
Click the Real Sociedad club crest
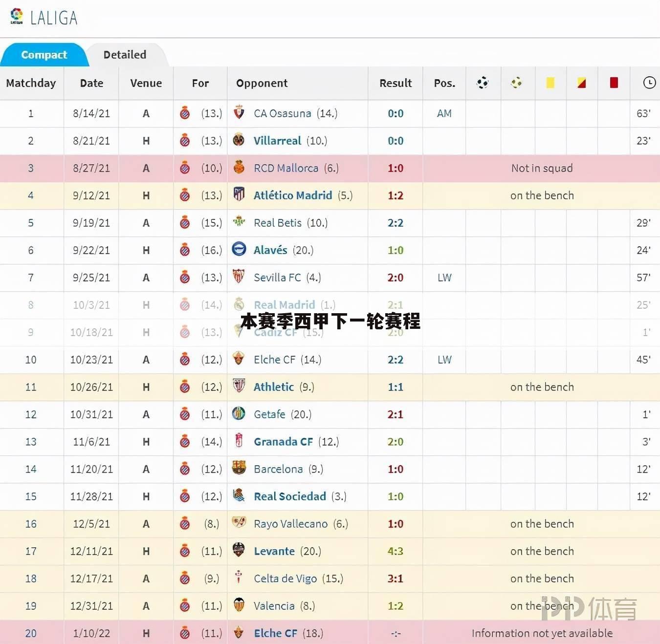(x=239, y=496)
